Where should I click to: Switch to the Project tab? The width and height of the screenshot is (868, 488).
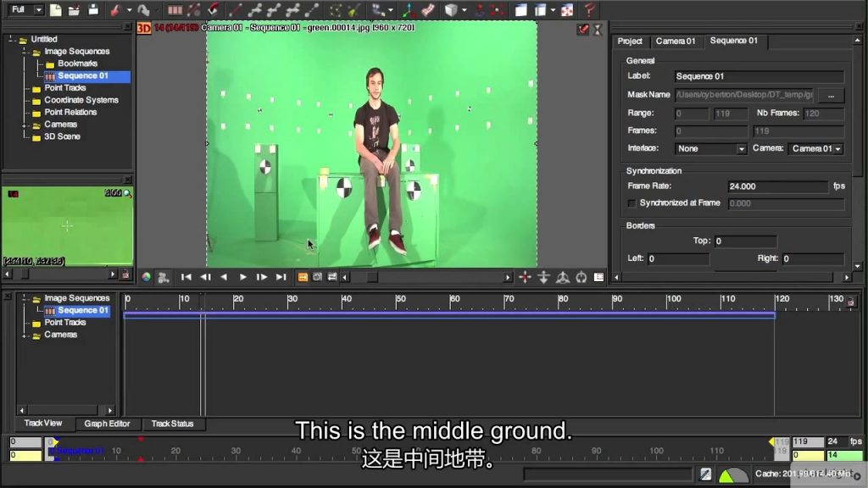(x=630, y=41)
